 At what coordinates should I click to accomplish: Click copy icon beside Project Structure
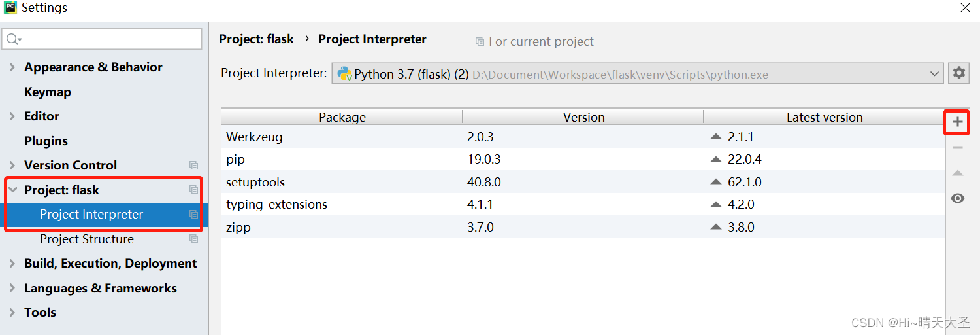[x=193, y=239]
